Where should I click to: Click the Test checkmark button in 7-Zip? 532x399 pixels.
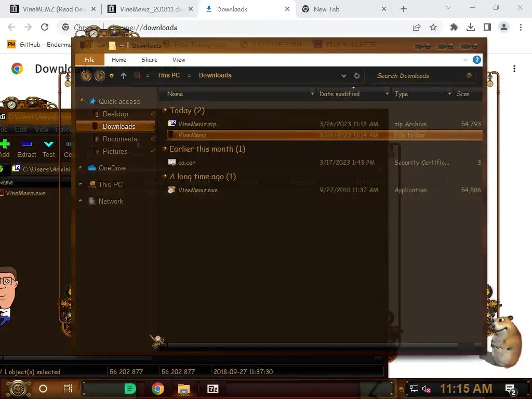[x=49, y=149]
